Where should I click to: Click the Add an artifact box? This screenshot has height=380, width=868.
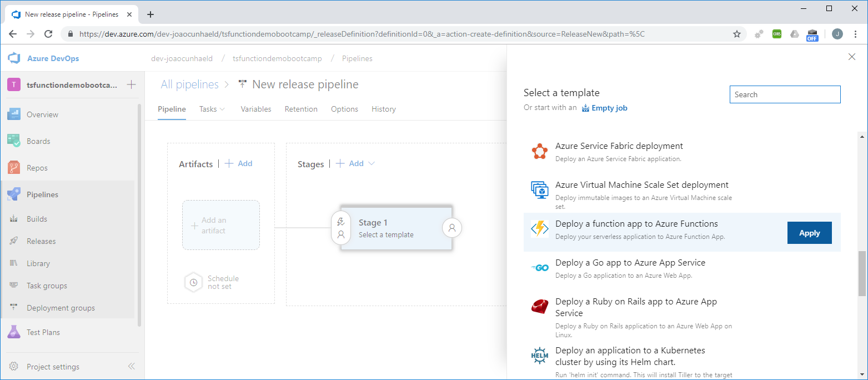click(x=221, y=225)
